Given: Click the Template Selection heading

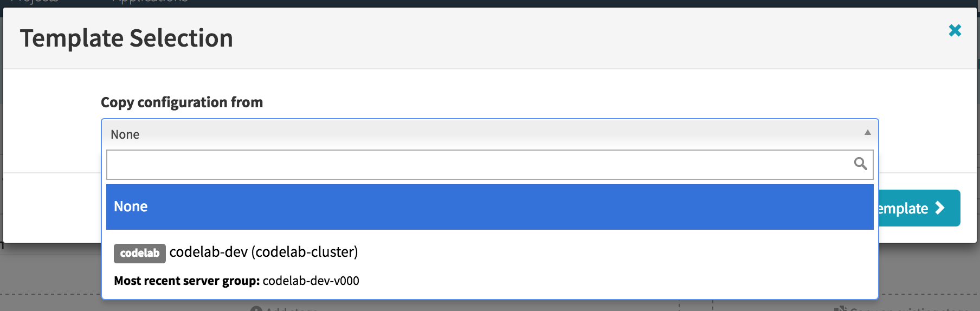Looking at the screenshot, I should tap(126, 38).
